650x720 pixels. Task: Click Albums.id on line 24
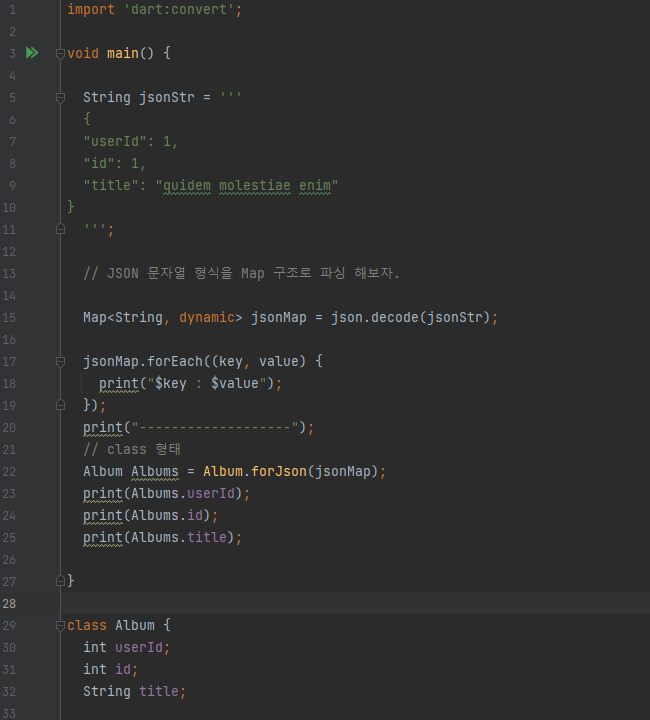click(167, 516)
